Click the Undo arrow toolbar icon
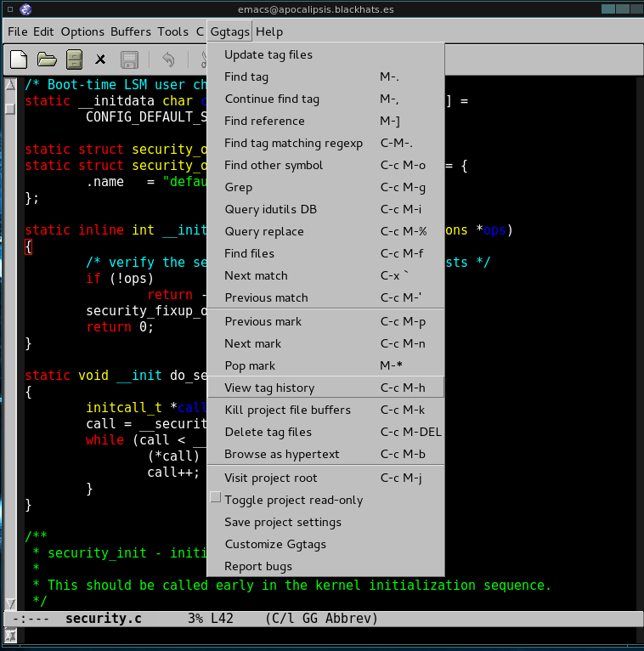The height and width of the screenshot is (651, 644). pos(168,59)
